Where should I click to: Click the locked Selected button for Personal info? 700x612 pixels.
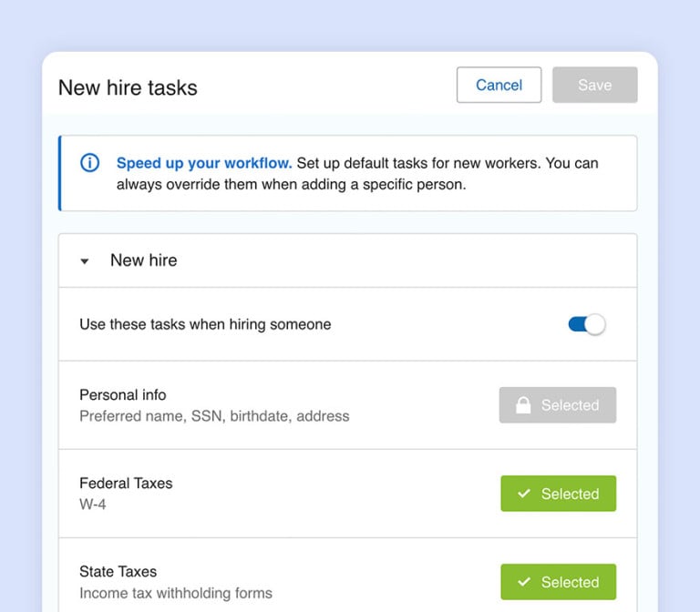pos(558,405)
